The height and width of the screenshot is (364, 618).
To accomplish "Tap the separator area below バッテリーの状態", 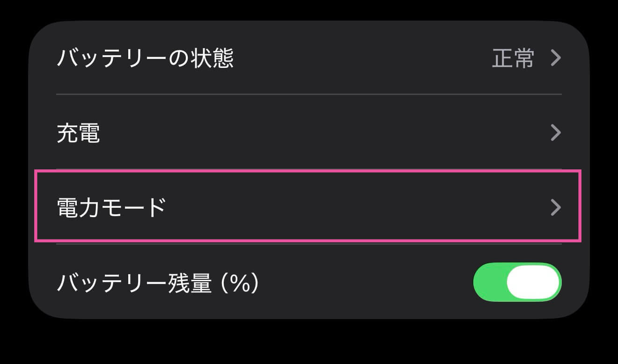I will 309,95.
